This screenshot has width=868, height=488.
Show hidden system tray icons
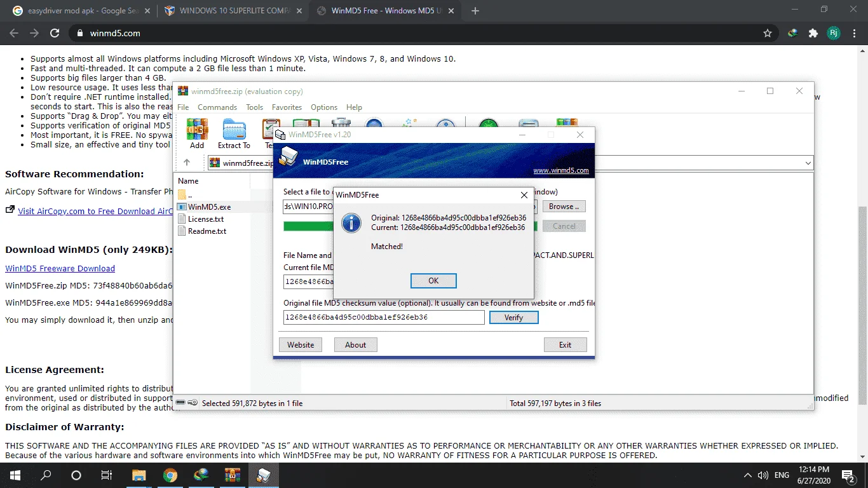747,475
